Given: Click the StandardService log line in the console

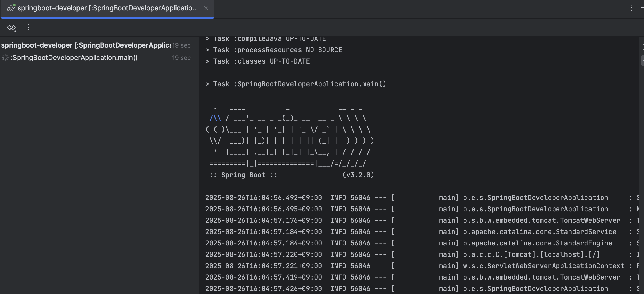Looking at the screenshot, I should point(539,232).
